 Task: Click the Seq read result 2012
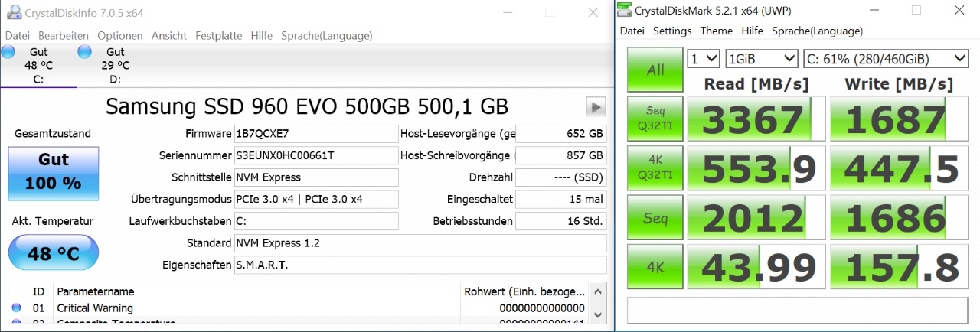(756, 218)
